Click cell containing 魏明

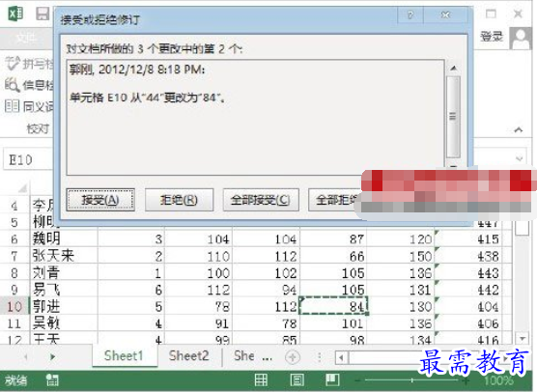(x=64, y=239)
